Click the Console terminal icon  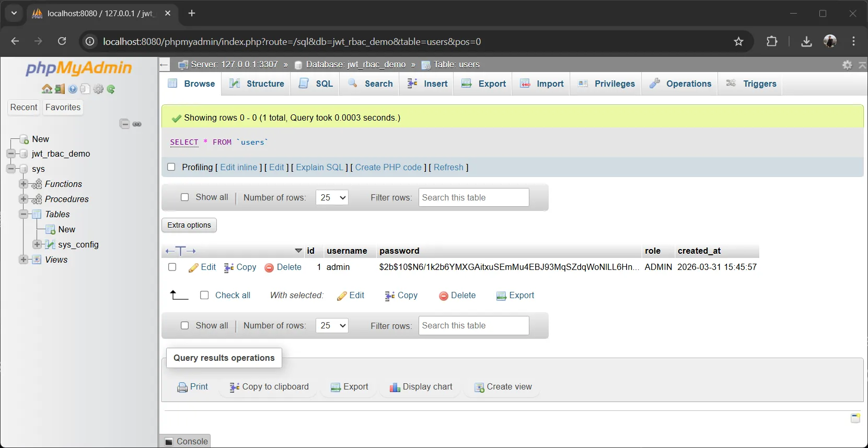coord(169,442)
